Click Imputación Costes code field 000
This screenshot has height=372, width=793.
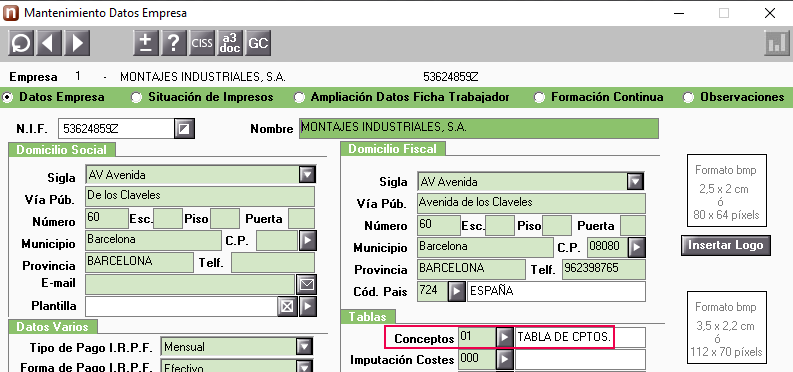pos(476,359)
